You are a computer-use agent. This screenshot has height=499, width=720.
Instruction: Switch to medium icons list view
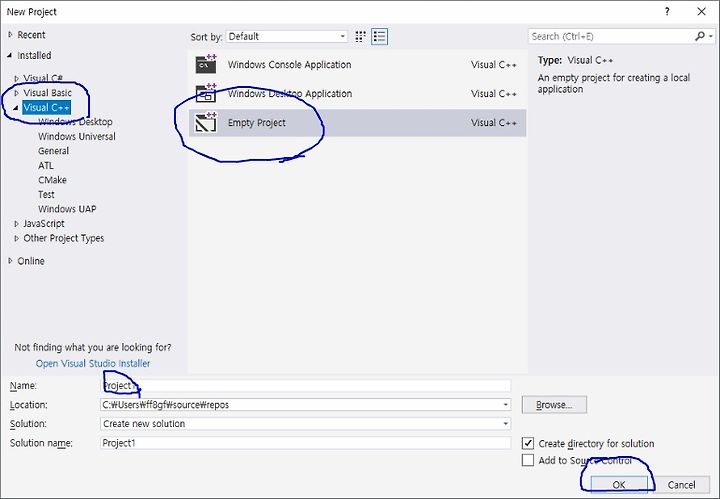coord(380,36)
